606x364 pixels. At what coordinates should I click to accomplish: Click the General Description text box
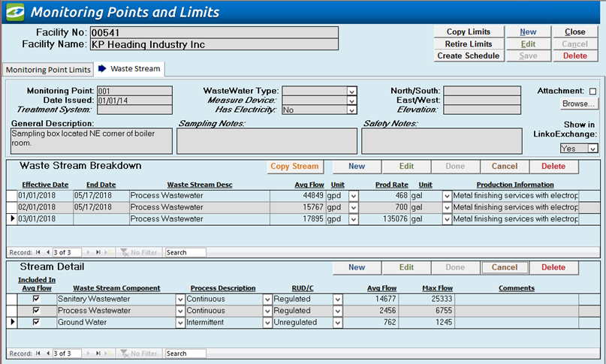[91, 141]
